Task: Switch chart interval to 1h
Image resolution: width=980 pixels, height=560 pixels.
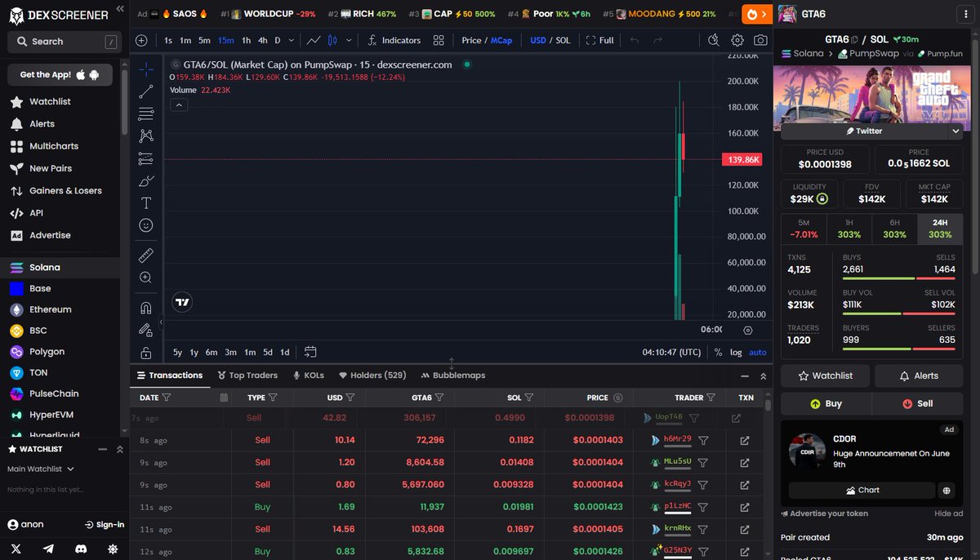Action: click(x=246, y=40)
